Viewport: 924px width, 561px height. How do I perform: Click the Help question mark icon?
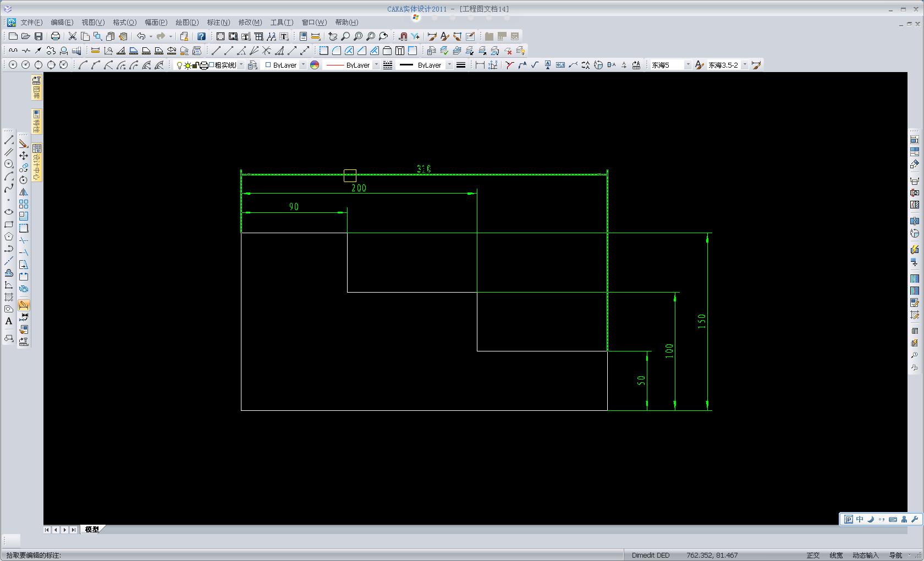click(201, 36)
